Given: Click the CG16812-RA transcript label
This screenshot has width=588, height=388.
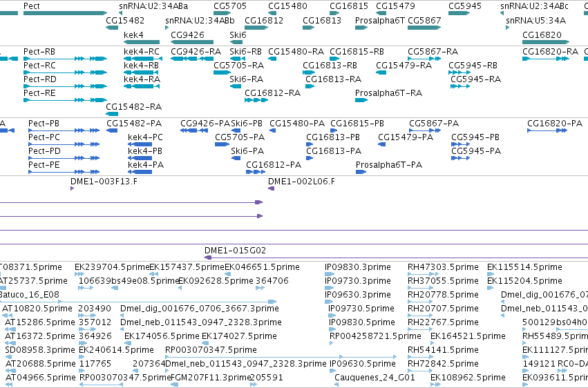Looking at the screenshot, I should [273, 93].
